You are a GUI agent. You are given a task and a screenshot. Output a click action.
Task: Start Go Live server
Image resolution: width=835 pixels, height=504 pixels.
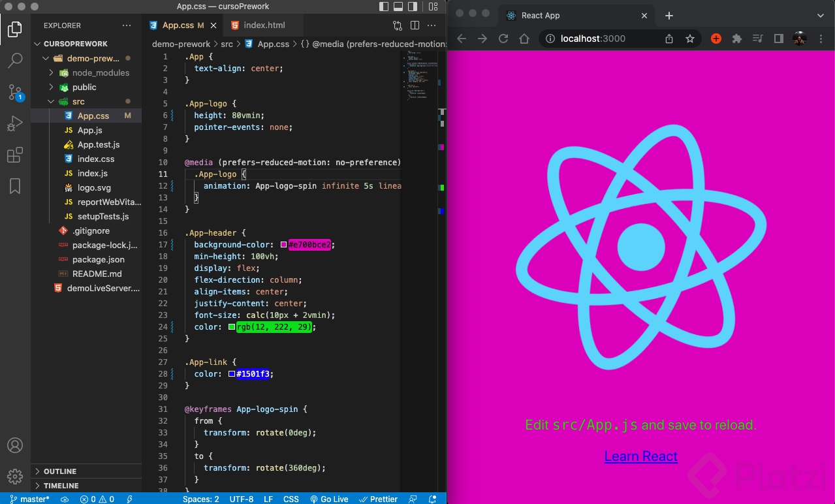[329, 499]
